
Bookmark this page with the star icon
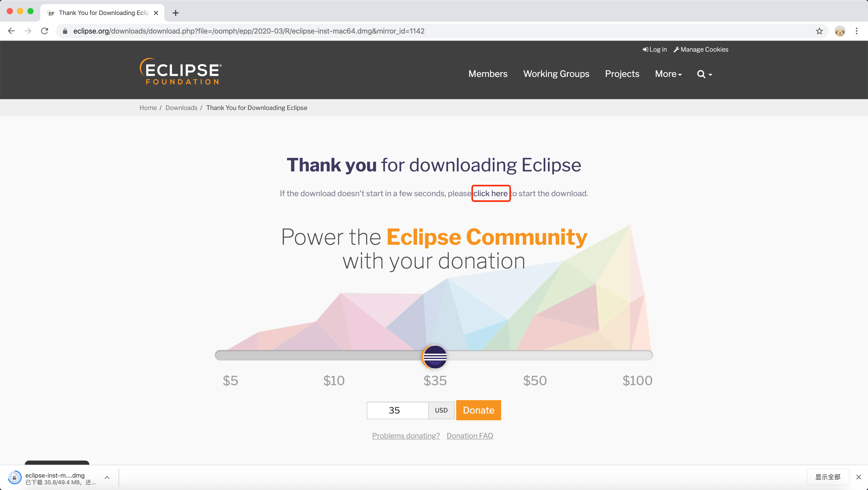[819, 31]
